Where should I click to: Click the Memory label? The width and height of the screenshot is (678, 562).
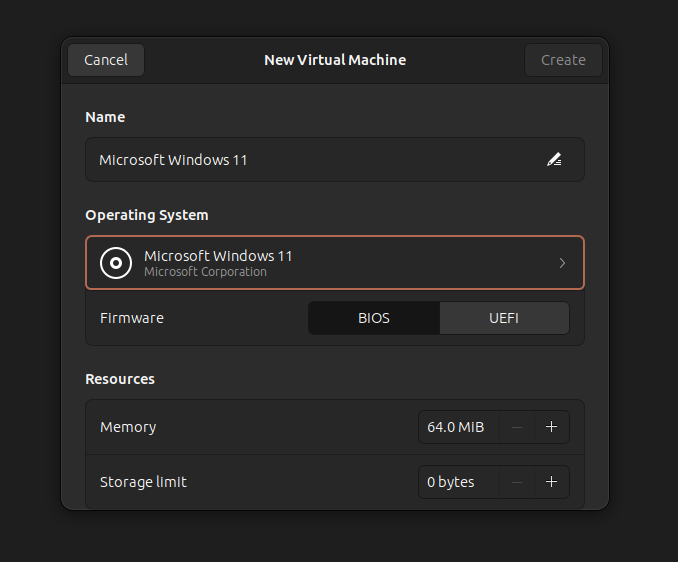128,427
